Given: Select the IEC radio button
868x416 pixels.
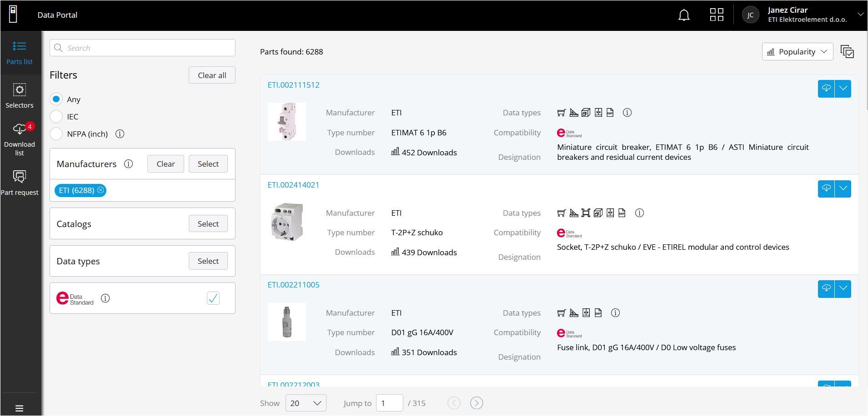Looking at the screenshot, I should (x=56, y=117).
